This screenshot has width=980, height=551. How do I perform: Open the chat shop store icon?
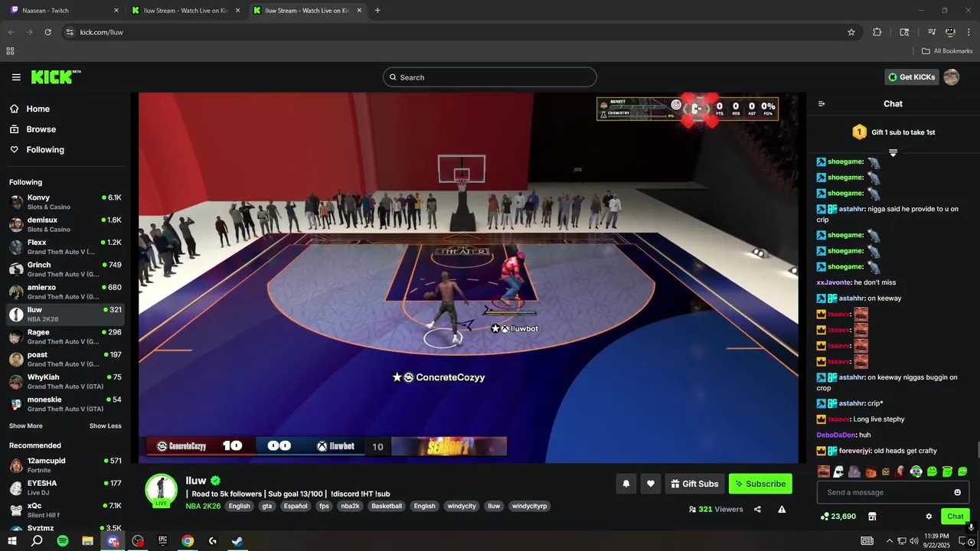coord(872,517)
